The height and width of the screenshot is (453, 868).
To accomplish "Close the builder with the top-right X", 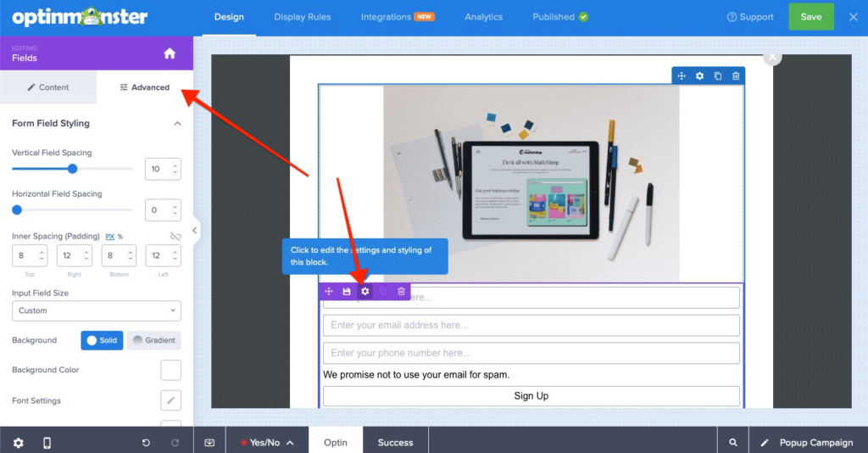I will 853,17.
